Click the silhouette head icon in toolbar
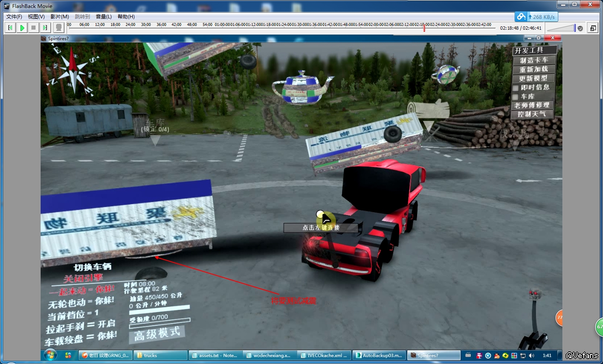This screenshot has width=603, height=364. (x=59, y=28)
